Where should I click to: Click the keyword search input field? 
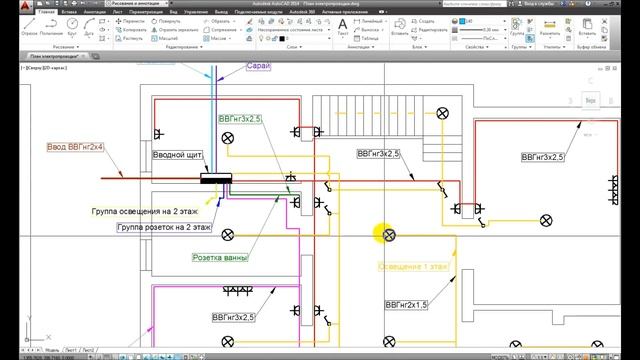click(474, 4)
